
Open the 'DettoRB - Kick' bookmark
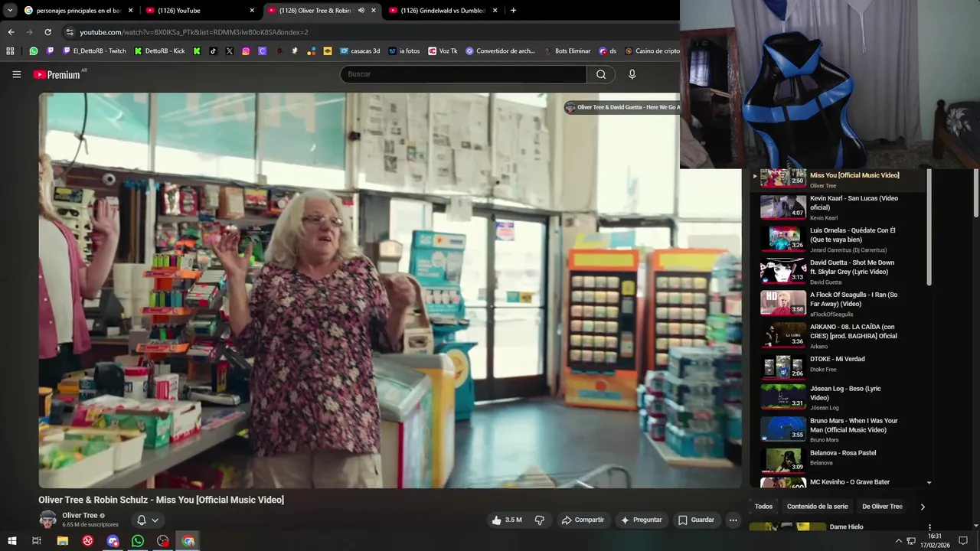pos(159,51)
